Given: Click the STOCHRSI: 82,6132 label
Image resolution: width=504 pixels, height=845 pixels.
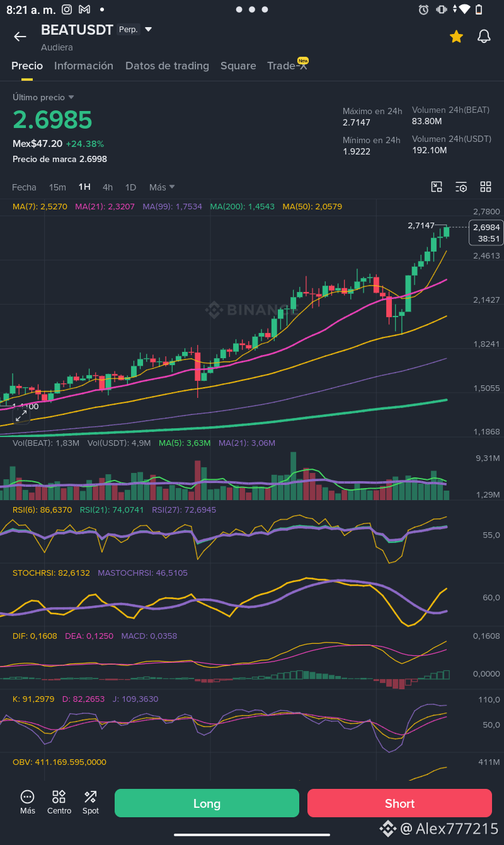Looking at the screenshot, I should (51, 573).
